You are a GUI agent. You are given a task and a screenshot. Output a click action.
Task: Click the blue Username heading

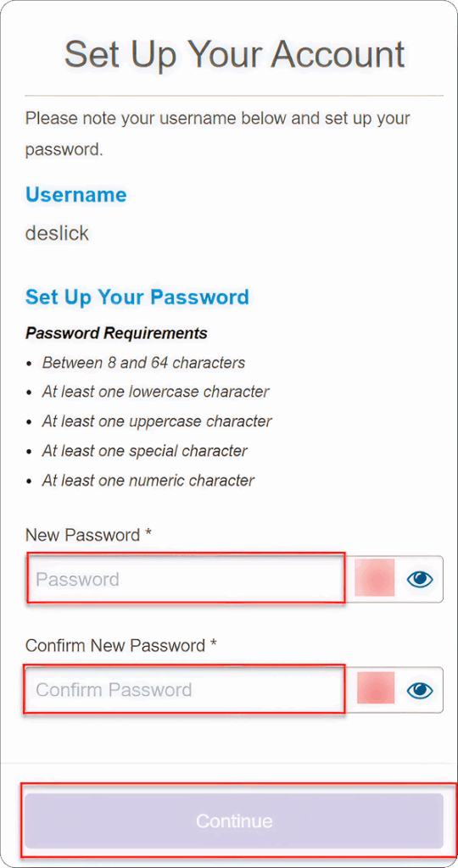pyautogui.click(x=75, y=194)
